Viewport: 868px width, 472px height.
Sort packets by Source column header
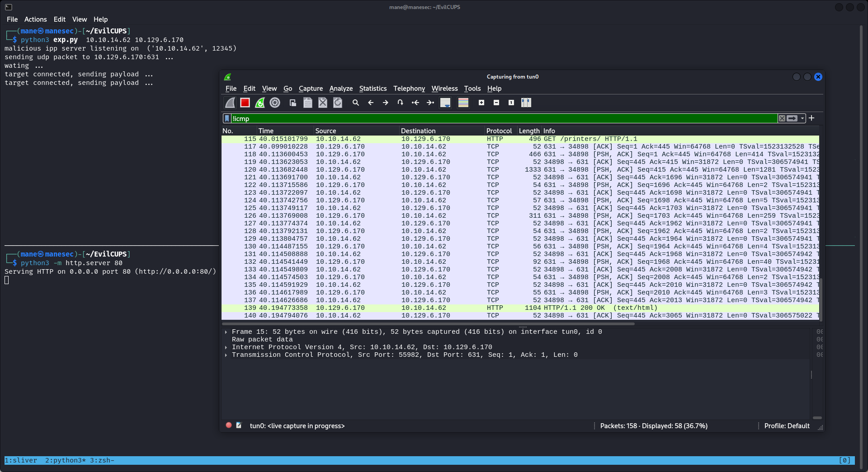tap(357, 131)
